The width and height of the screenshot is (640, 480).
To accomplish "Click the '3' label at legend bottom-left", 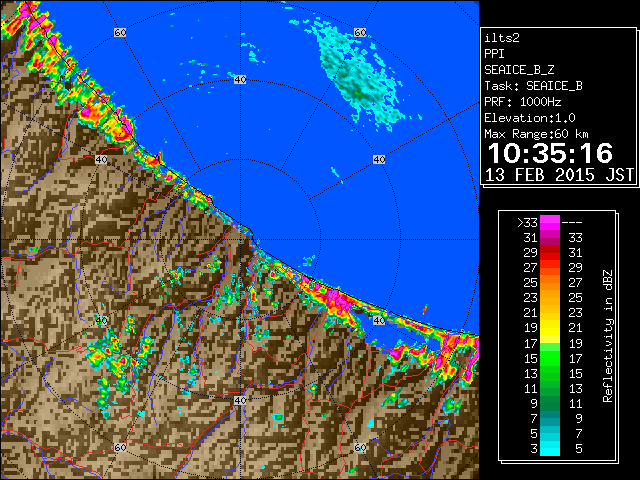I will coord(534,449).
